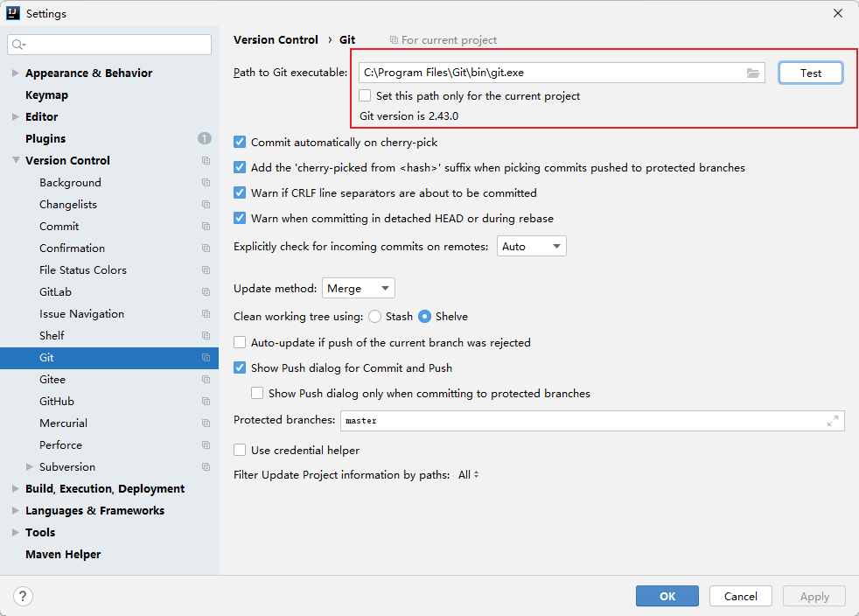Open the incoming commits Auto dropdown
Image resolution: width=859 pixels, height=616 pixels.
531,247
